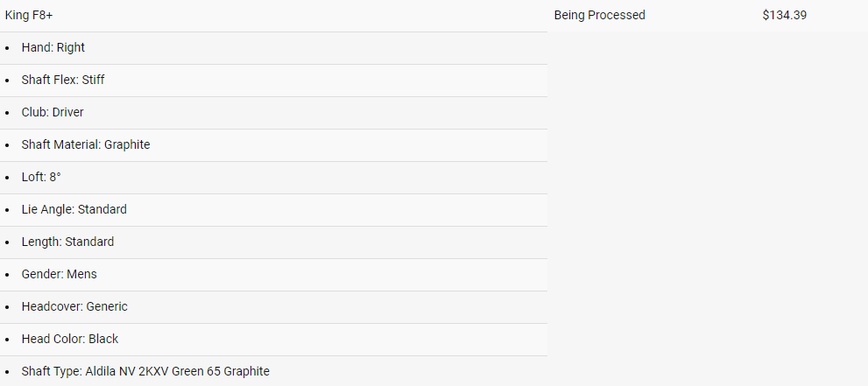Screen dimensions: 868x386
Task: Click the Shaft Type Aldila NV entry
Action: [x=145, y=371]
